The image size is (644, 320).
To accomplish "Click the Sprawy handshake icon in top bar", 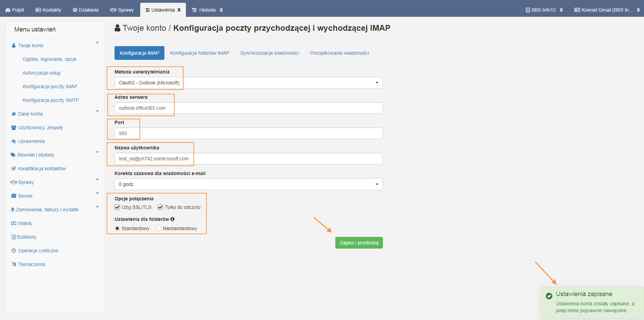I will pyautogui.click(x=113, y=10).
